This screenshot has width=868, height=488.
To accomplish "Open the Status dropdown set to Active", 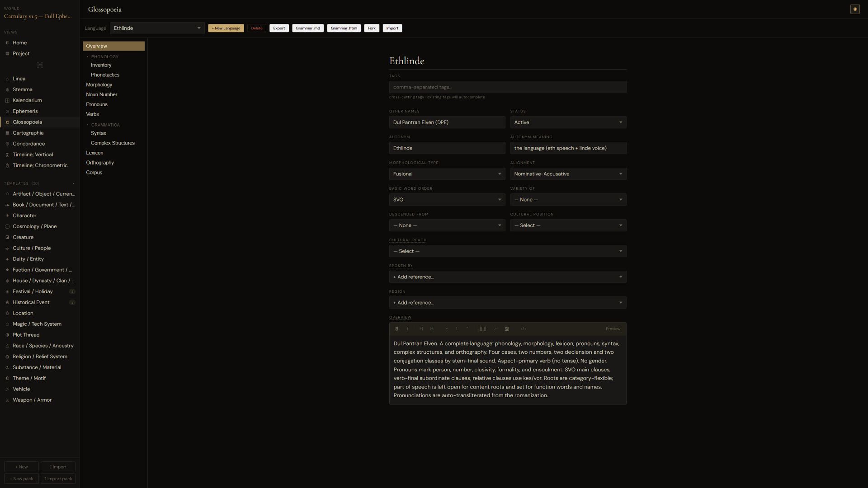I will pyautogui.click(x=568, y=122).
